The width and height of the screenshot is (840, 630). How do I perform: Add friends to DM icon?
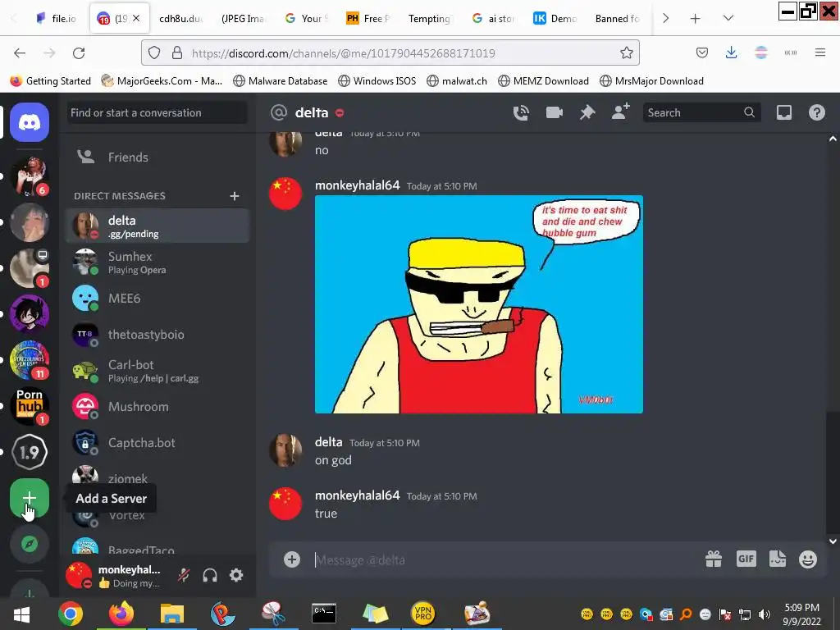(620, 112)
